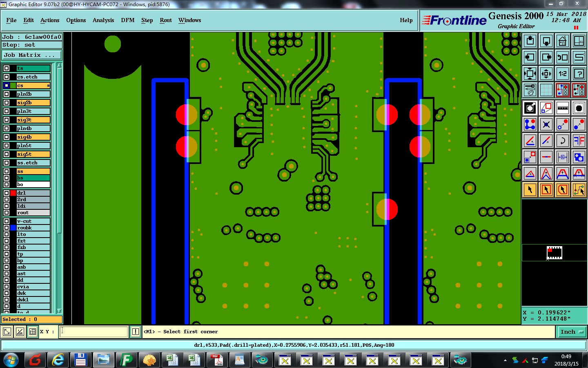Click the ruler measure tool icon
The height and width of the screenshot is (368, 588).
tap(563, 108)
